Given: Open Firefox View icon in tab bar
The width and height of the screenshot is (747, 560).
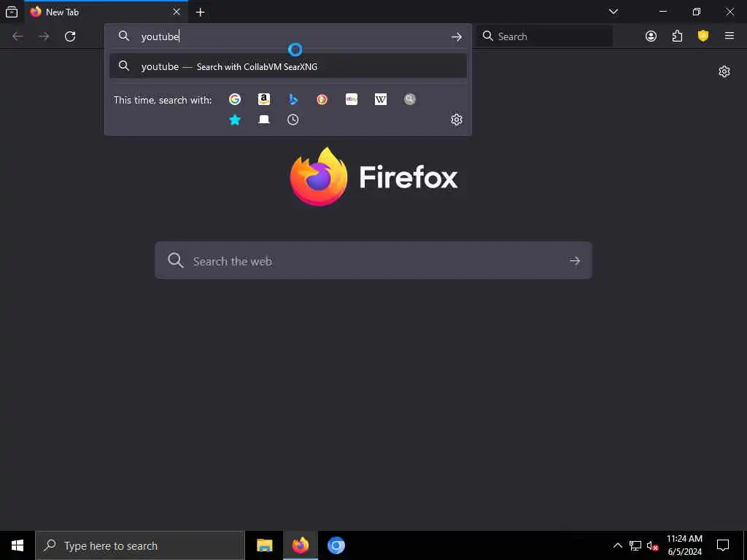Looking at the screenshot, I should 12,12.
